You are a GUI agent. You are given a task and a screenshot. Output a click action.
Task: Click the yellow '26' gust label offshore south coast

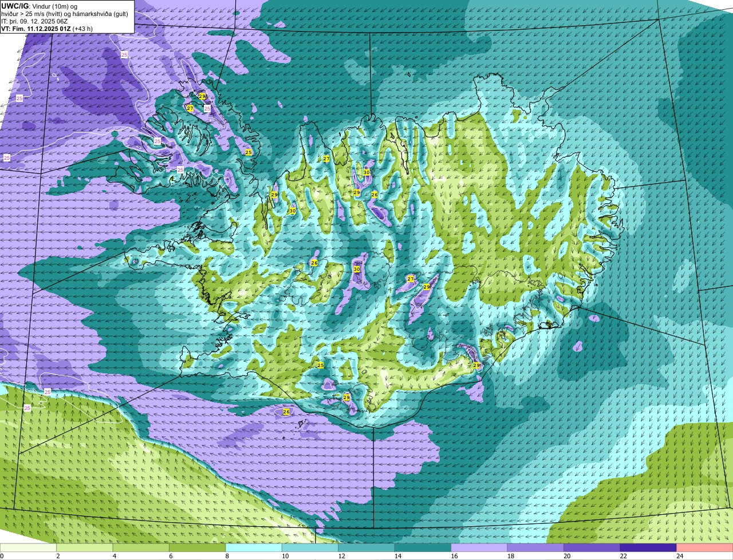point(286,412)
